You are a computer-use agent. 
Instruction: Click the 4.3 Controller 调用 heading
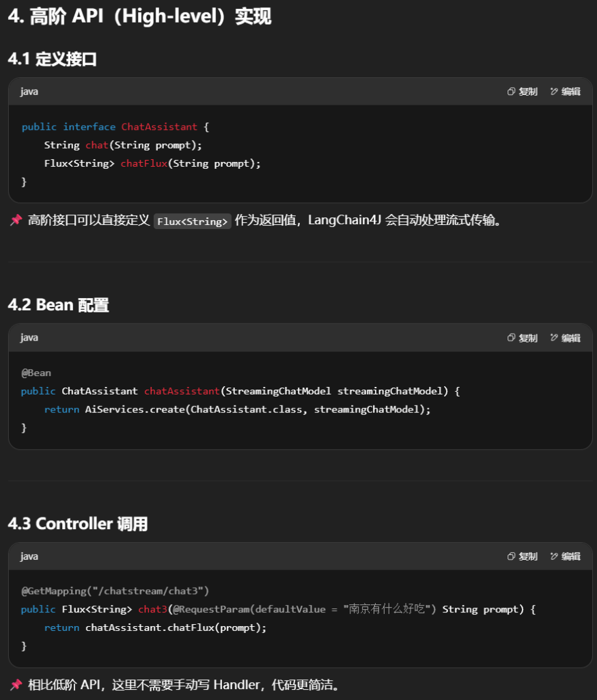pyautogui.click(x=77, y=524)
